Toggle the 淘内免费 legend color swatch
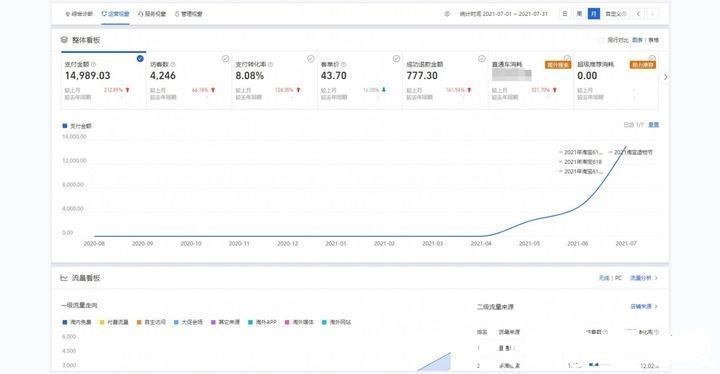720x374 pixels. [65, 323]
